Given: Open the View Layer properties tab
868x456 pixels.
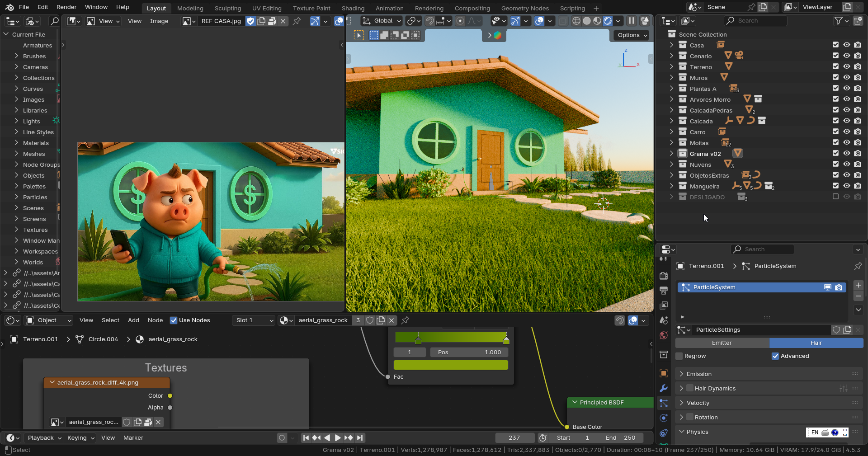Looking at the screenshot, I should pyautogui.click(x=664, y=306).
